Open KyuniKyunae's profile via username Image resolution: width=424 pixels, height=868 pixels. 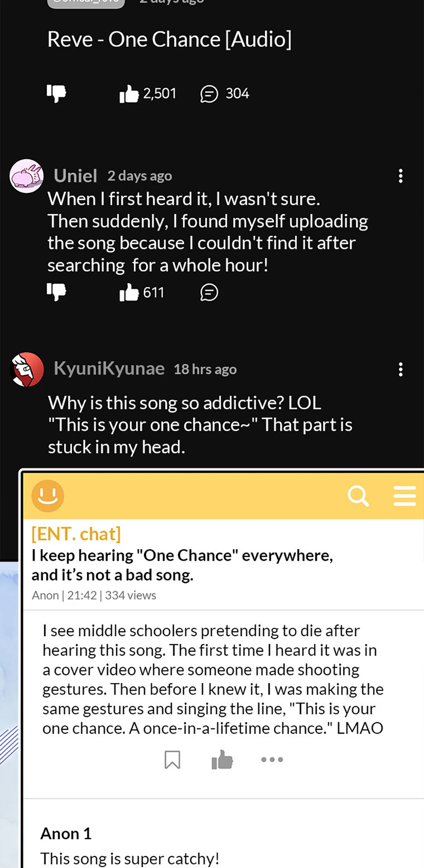109,369
